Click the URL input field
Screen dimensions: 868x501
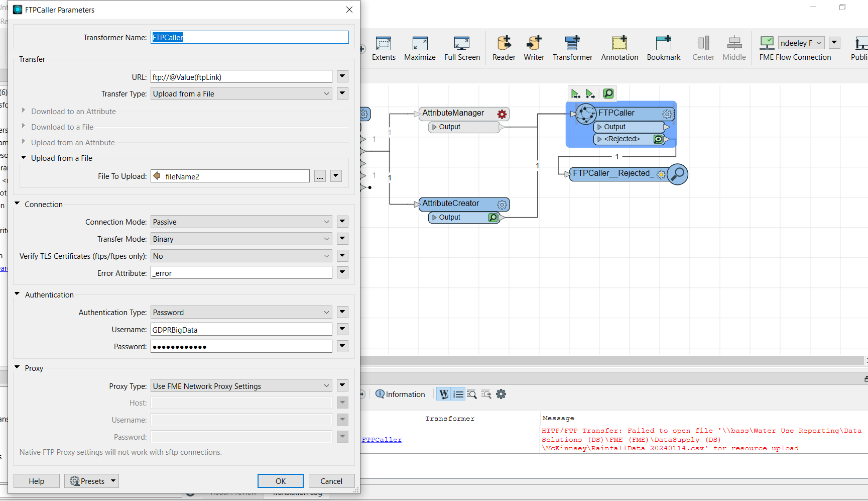(x=241, y=77)
